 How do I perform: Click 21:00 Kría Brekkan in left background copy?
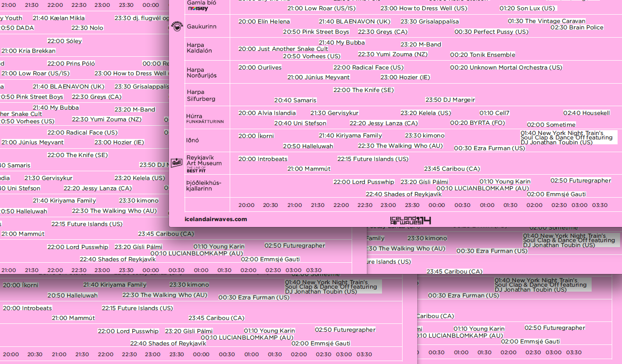point(28,51)
